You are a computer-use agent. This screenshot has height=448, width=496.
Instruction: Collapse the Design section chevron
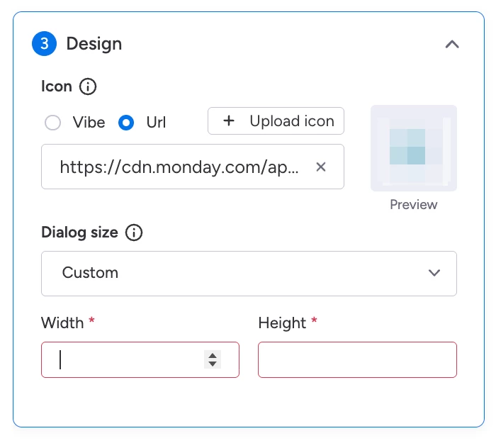click(452, 44)
